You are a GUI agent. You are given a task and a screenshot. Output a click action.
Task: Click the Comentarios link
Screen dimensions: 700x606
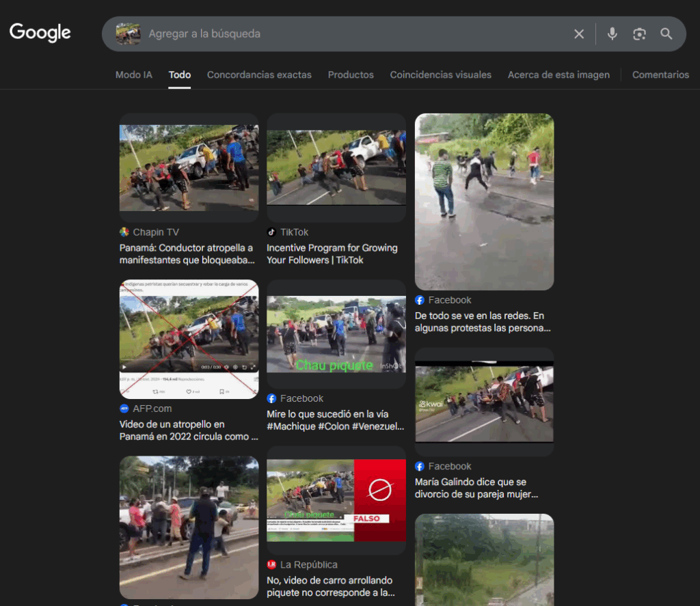660,74
